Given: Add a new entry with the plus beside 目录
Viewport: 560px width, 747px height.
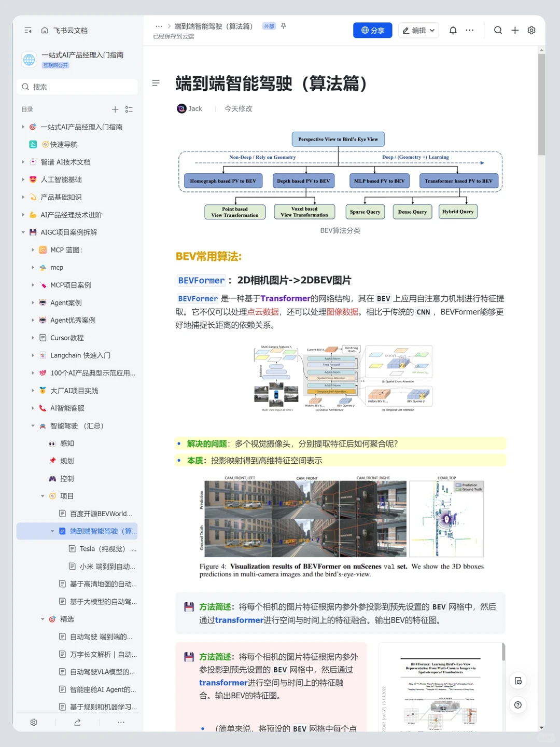Looking at the screenshot, I should pyautogui.click(x=115, y=109).
